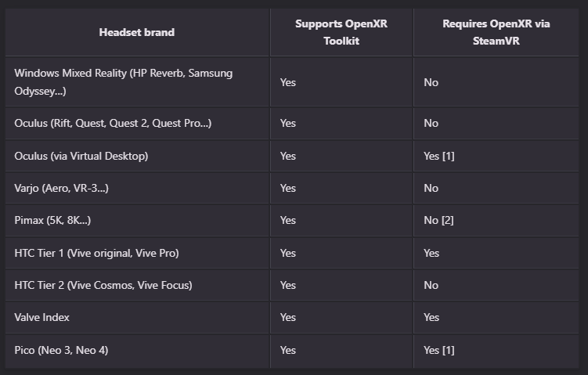
Task: Select the Pico (Neo 3, Neo 4) cell
Action: coord(61,350)
